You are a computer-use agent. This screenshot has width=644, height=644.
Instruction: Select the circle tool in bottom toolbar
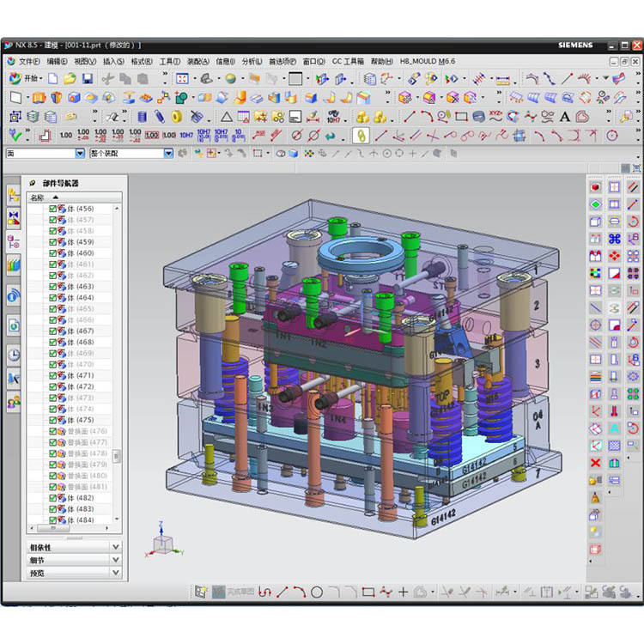click(317, 592)
